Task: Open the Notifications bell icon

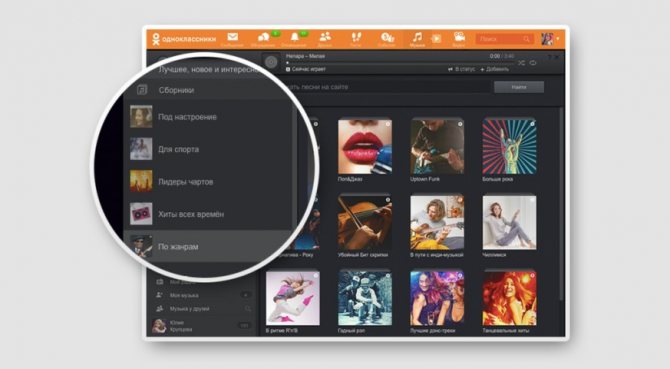Action: (294, 37)
